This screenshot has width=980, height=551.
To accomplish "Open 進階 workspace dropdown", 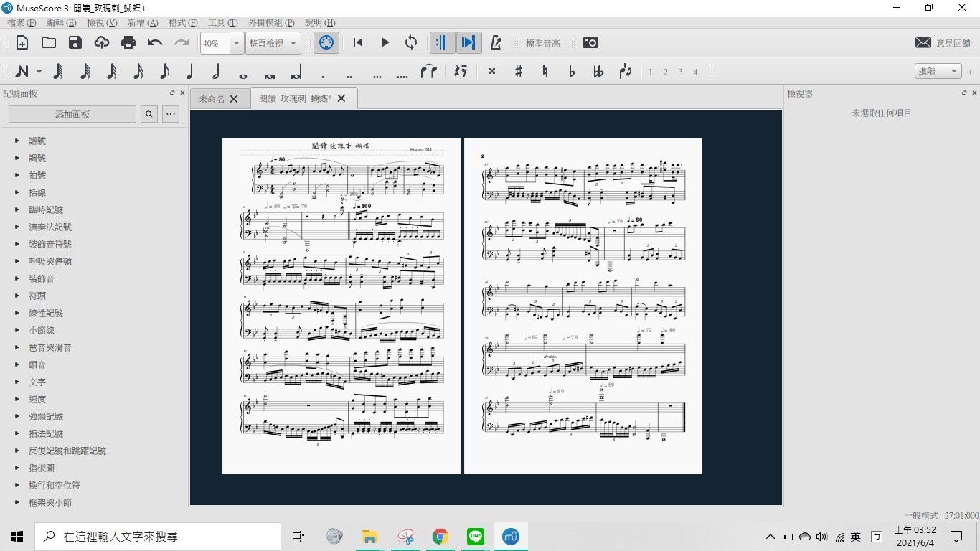I will click(x=938, y=71).
